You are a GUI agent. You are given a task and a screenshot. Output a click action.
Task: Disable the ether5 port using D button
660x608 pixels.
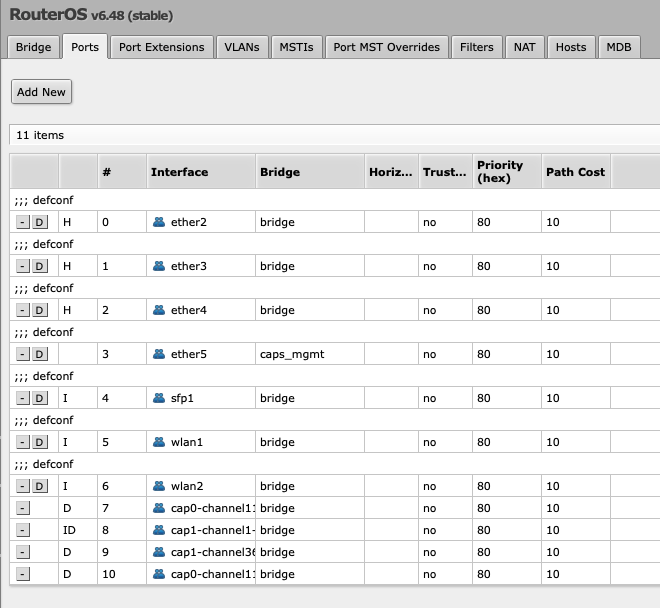[39, 354]
